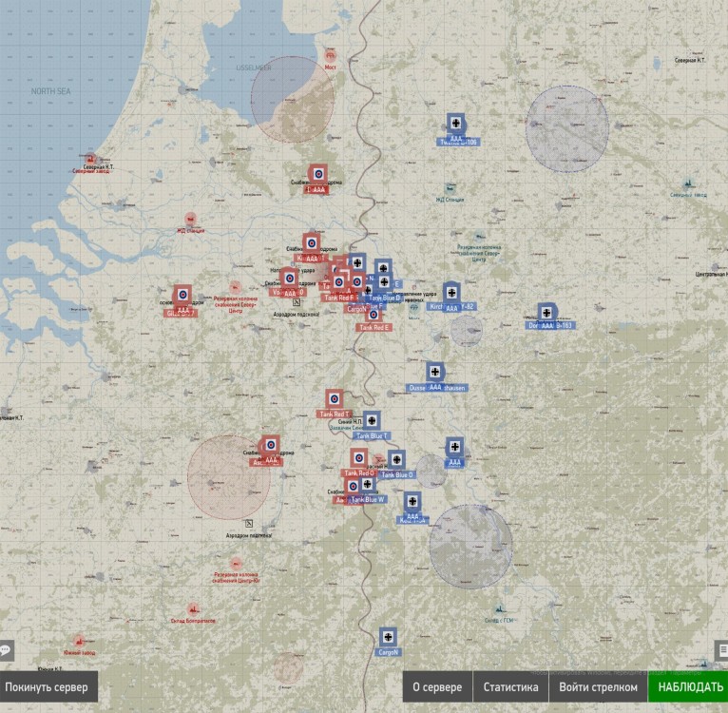Select the Tank Blue O spawn marker
This screenshot has width=728, height=713.
pyautogui.click(x=396, y=460)
